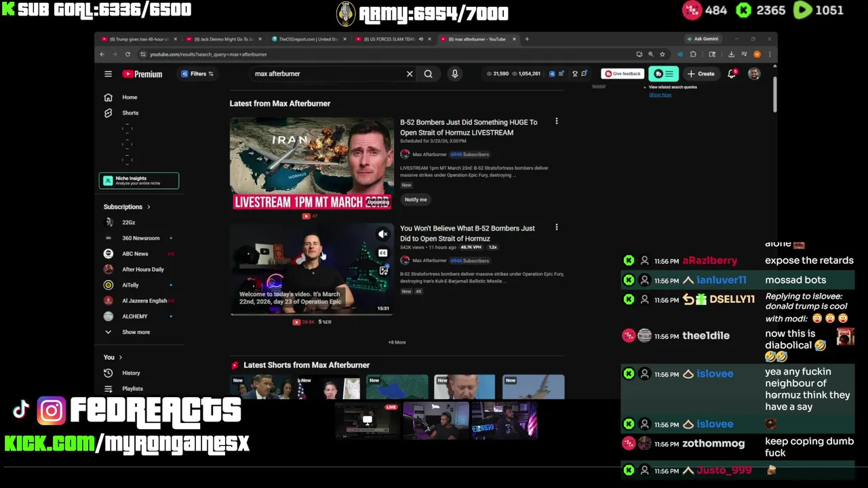
Task: Open a new browser tab
Action: 527,39
